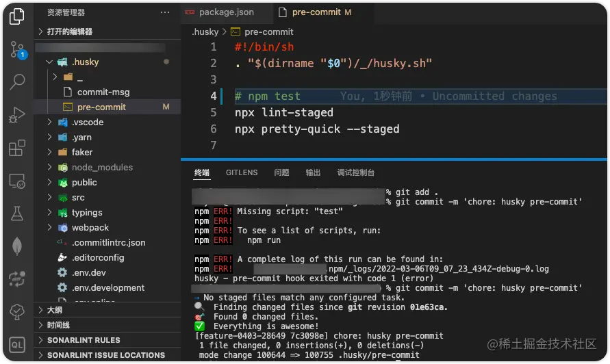Click the webpack folder icon
The height and width of the screenshot is (364, 610).
[x=62, y=228]
